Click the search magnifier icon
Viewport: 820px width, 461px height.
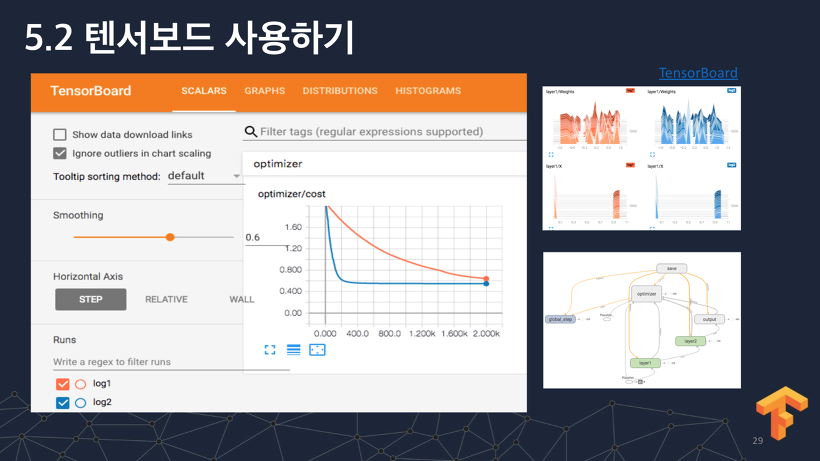[x=250, y=132]
